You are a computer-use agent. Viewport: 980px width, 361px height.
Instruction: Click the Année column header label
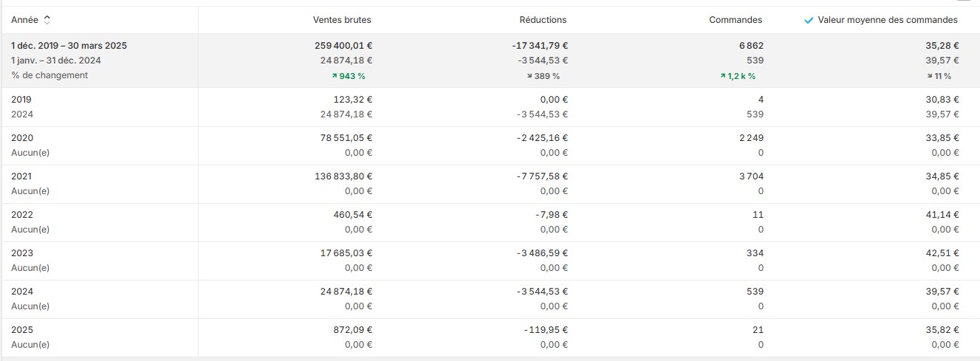25,20
